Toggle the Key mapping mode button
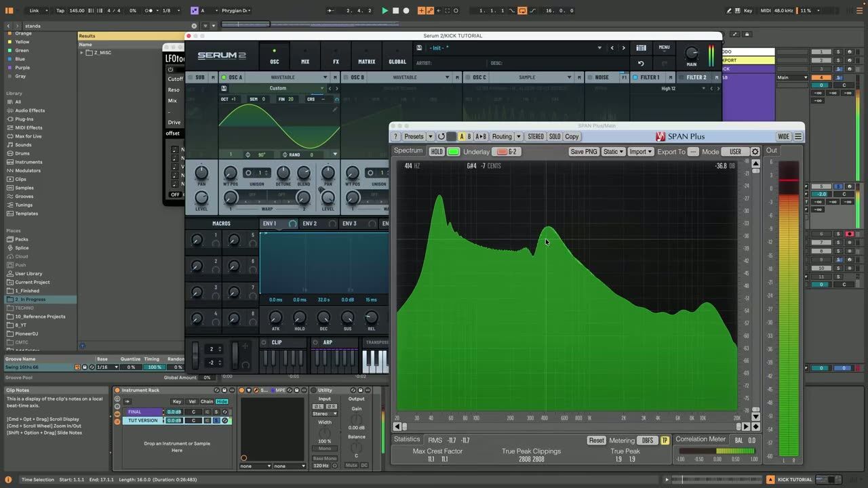 749,10
